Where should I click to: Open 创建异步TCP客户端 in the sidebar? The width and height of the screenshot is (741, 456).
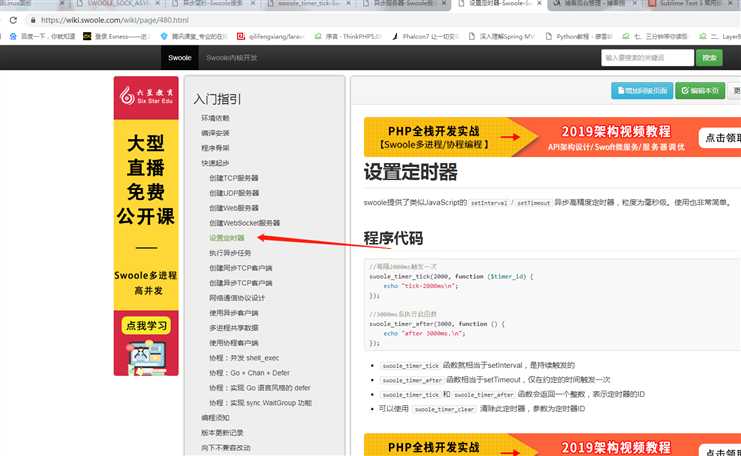pyautogui.click(x=241, y=283)
